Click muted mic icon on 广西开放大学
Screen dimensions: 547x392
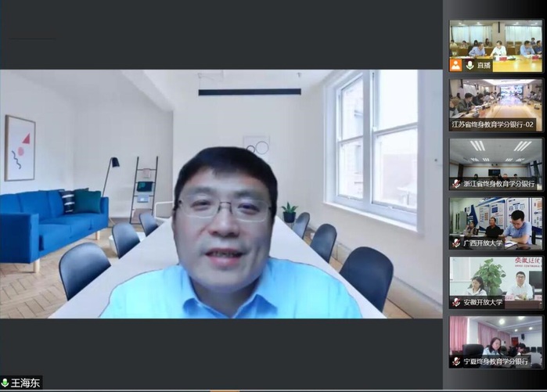(455, 243)
